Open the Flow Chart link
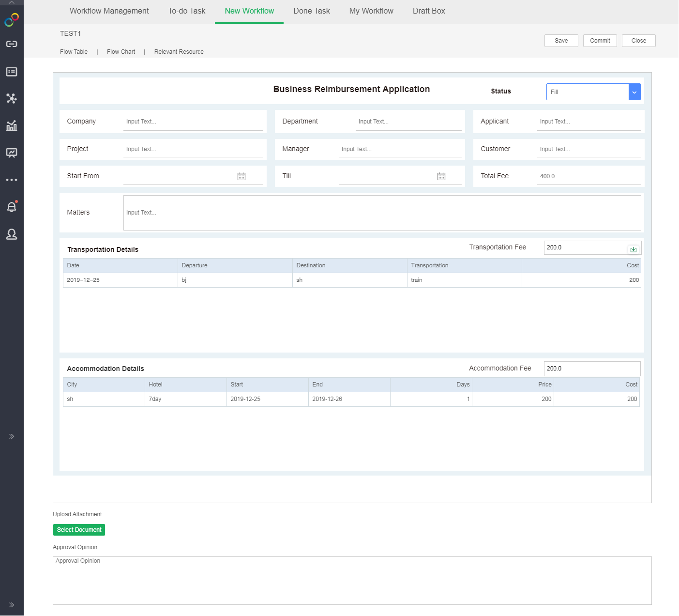Screen dimensions: 679x616 [x=121, y=52]
